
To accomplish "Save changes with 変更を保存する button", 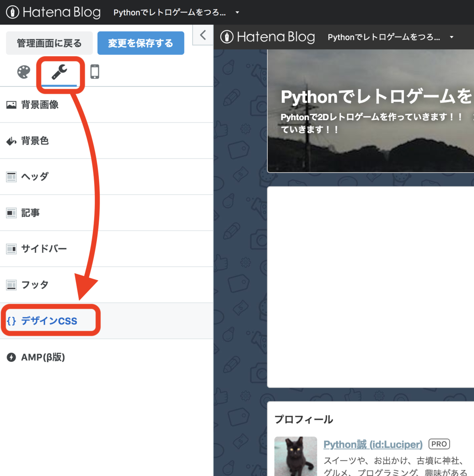I will (140, 43).
